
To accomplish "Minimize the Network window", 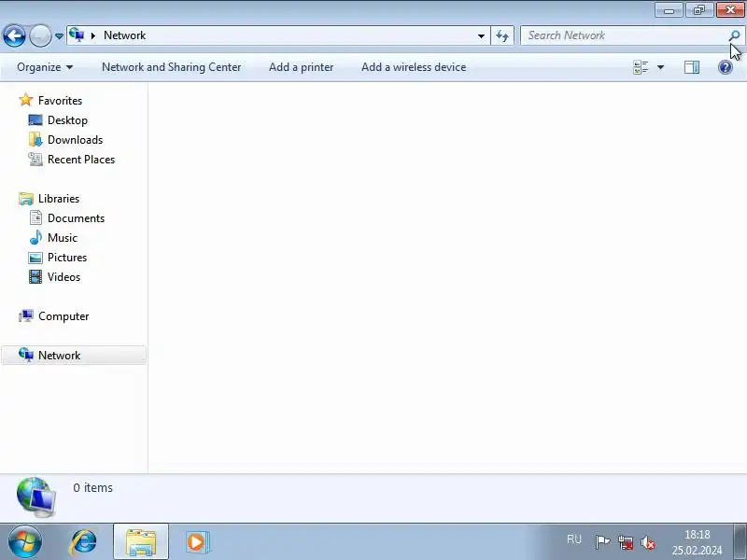I will (669, 10).
